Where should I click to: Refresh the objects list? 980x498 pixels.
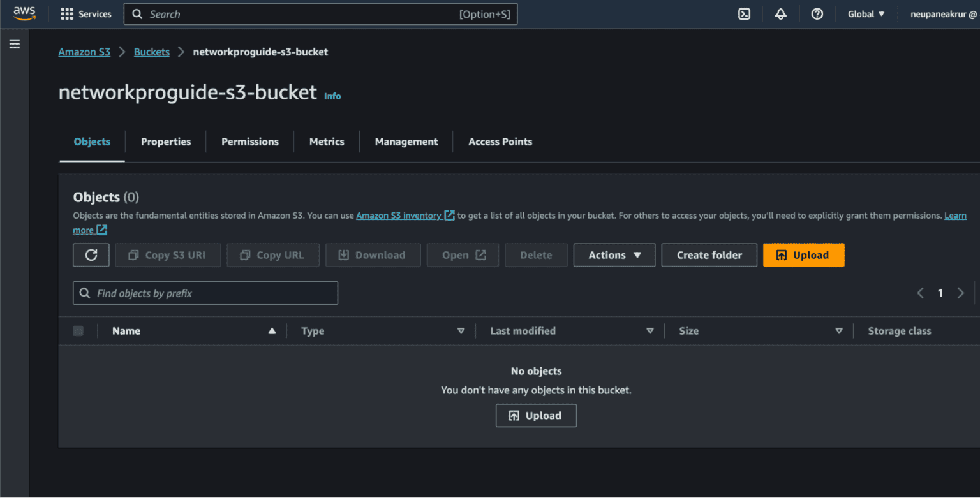tap(91, 255)
